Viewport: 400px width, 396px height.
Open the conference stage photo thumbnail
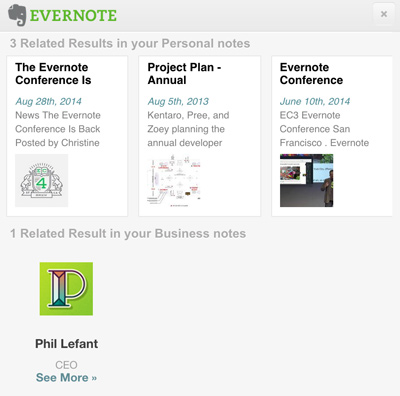point(306,180)
